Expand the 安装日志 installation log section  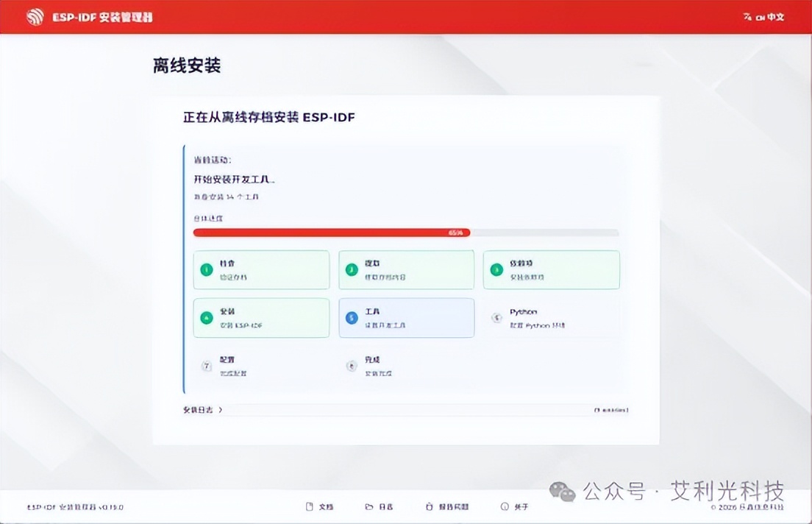point(202,409)
